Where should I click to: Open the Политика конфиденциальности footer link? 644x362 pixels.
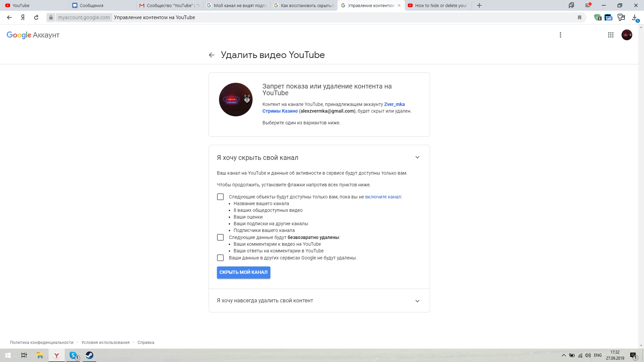42,343
